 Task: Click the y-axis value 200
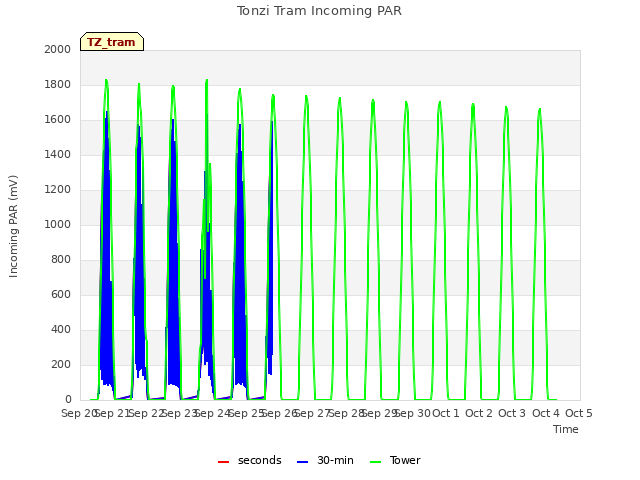tap(61, 364)
